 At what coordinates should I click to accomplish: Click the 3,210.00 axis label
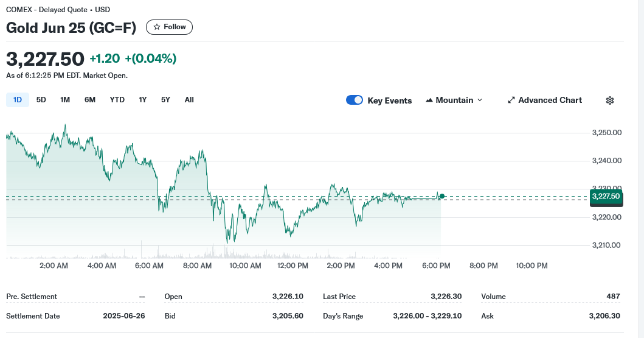click(607, 245)
